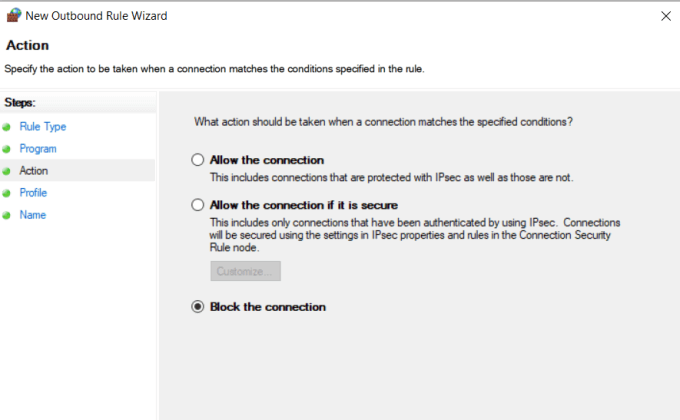The image size is (680, 420).
Task: Select the Block the connection radio button
Action: coord(197,307)
